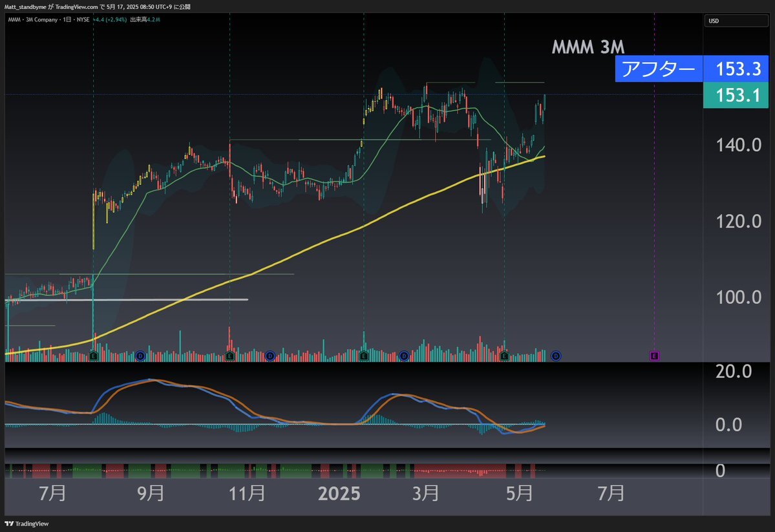Viewport: 775px width, 532px height.
Task: Click the purple upcoming earnings E marker
Action: (x=654, y=356)
